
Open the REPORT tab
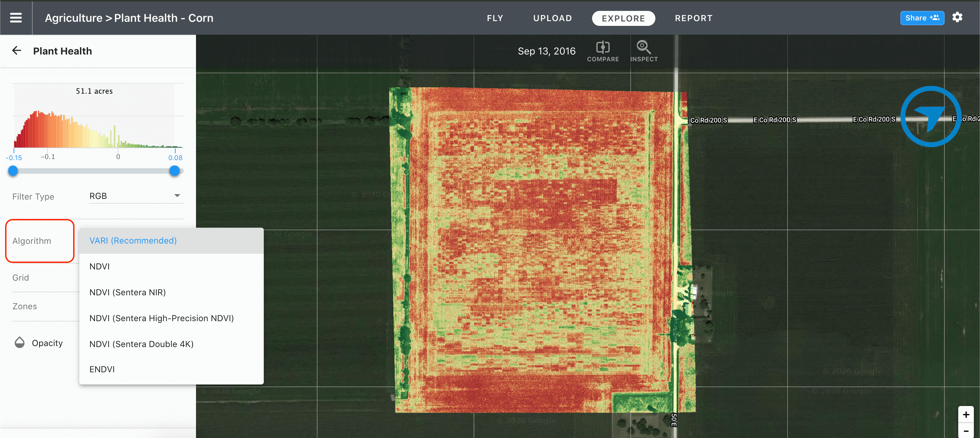(693, 18)
